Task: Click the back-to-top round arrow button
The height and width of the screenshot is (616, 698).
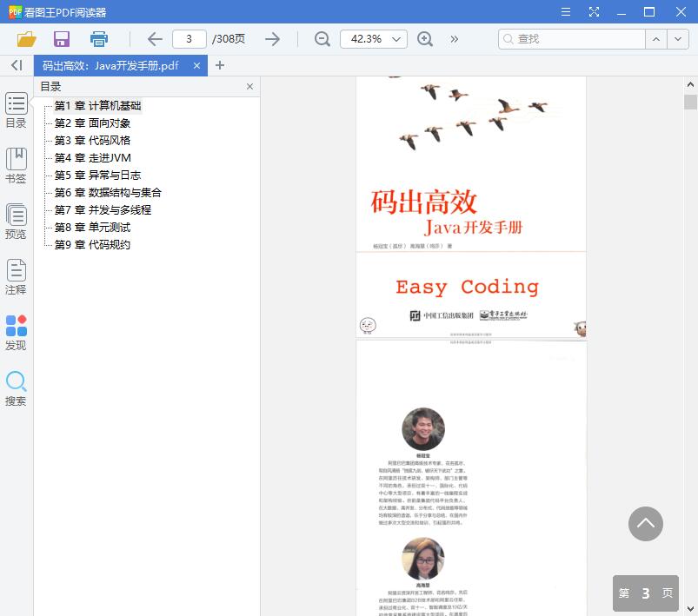Action: tap(646, 524)
